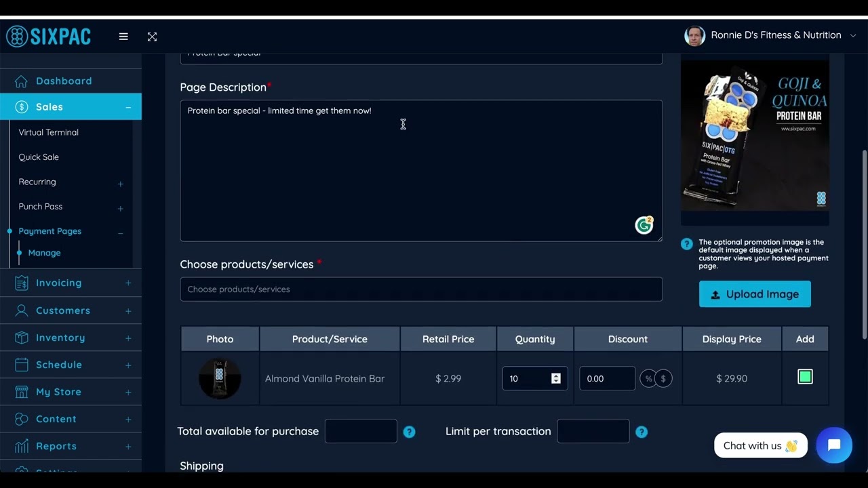Select percent discount type
This screenshot has height=488, width=868.
pyautogui.click(x=648, y=379)
